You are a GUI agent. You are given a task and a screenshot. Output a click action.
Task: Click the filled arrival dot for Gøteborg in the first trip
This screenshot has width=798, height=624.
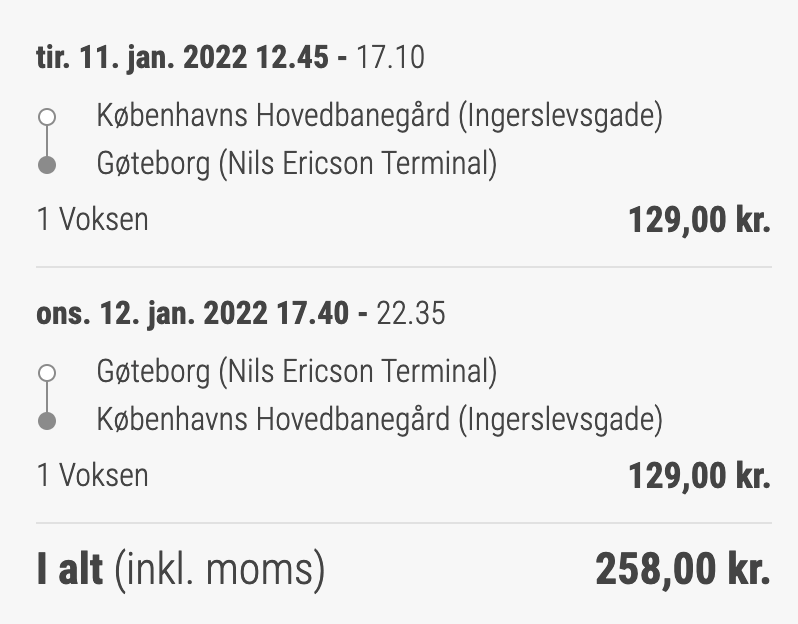[47, 165]
